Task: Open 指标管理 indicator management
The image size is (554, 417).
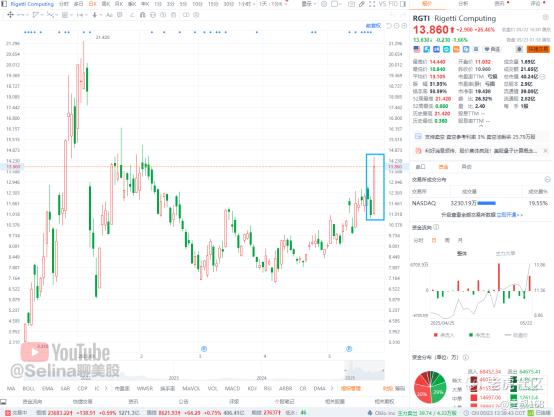Action: [x=351, y=388]
